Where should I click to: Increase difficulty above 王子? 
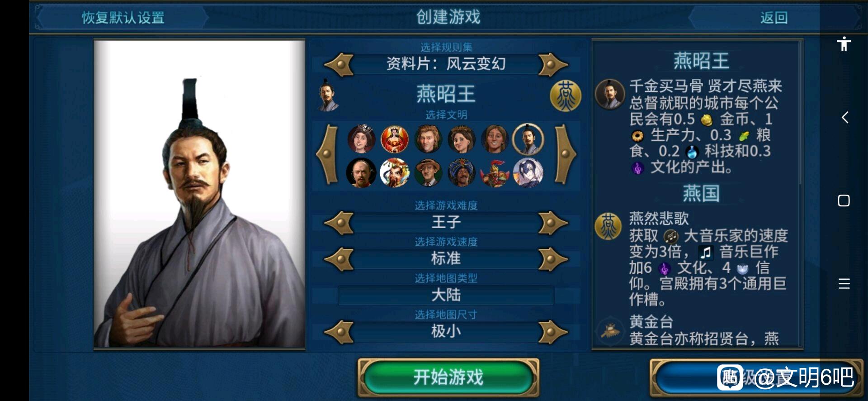tap(552, 223)
